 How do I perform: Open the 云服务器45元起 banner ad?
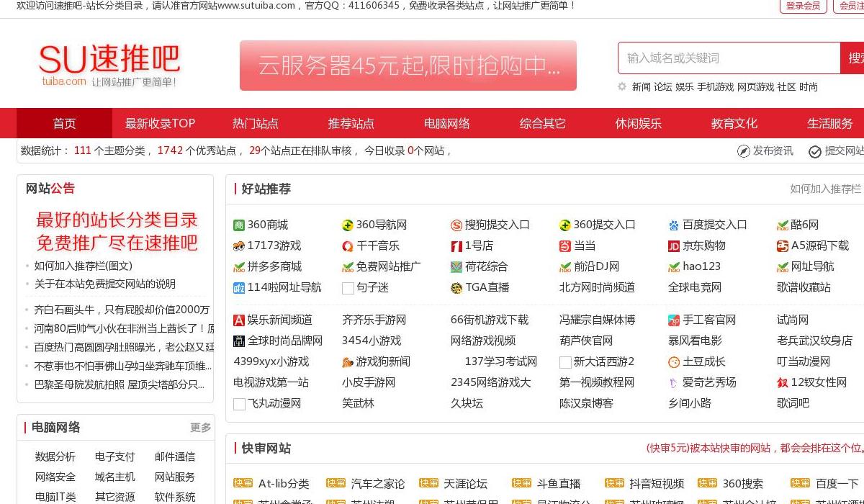[408, 66]
